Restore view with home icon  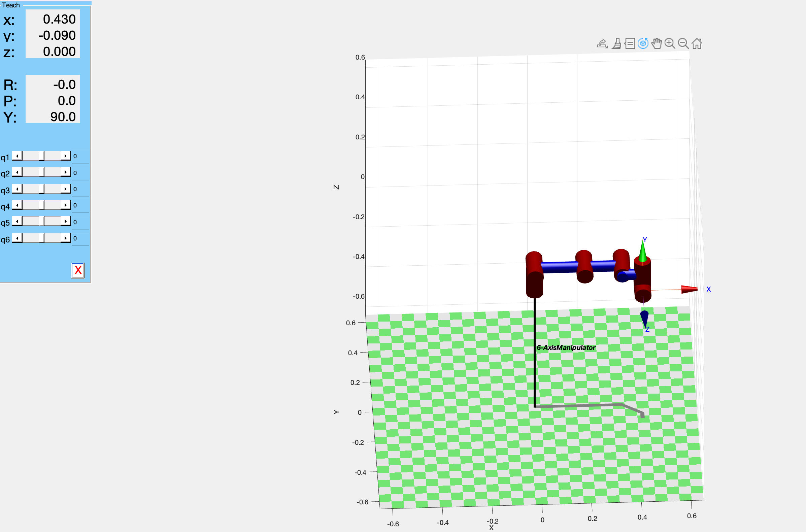click(x=697, y=43)
